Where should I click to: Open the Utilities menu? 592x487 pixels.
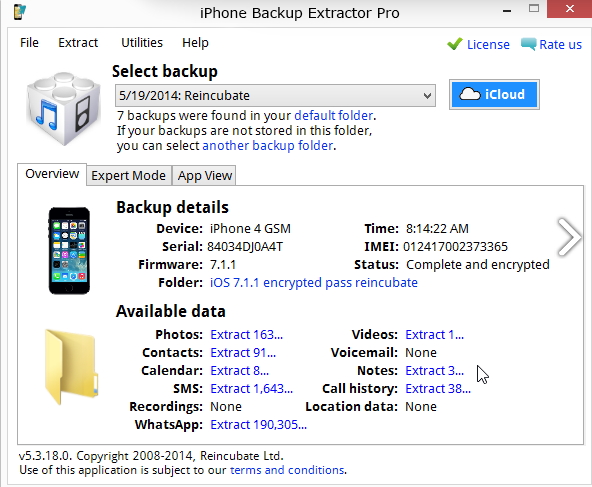pos(142,43)
